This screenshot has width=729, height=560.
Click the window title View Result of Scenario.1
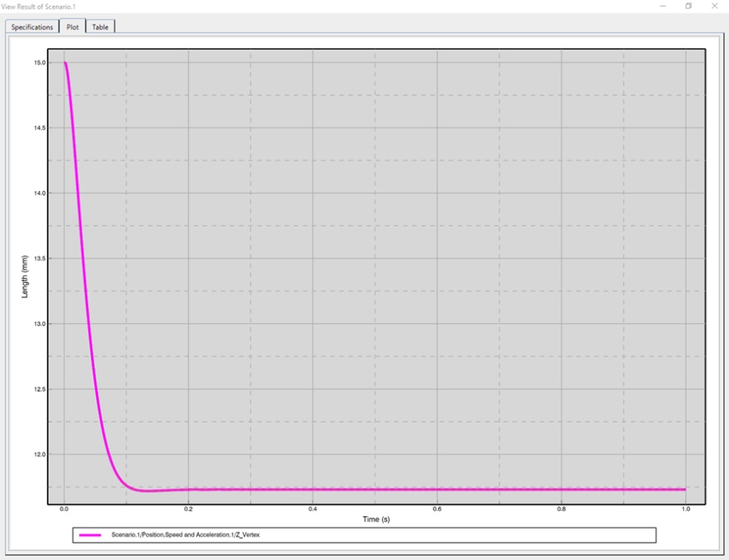point(38,7)
